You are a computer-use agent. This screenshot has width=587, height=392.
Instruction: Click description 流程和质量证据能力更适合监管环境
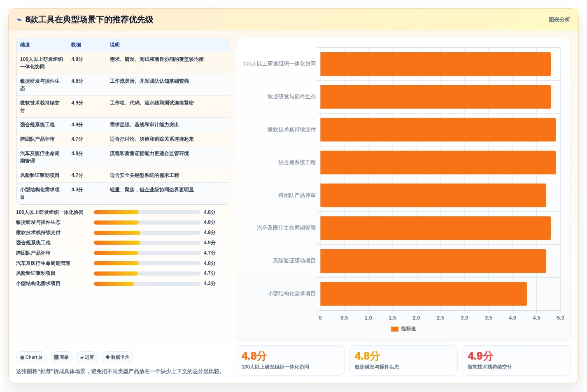(x=149, y=153)
